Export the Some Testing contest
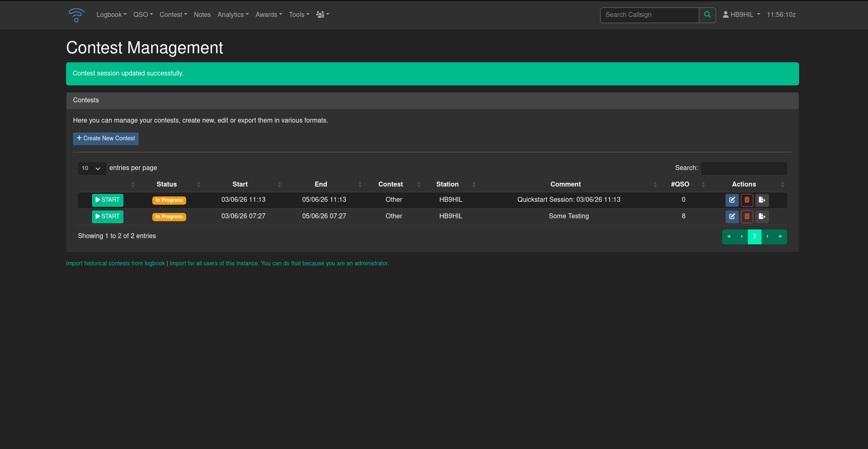Image resolution: width=868 pixels, height=449 pixels. [762, 217]
